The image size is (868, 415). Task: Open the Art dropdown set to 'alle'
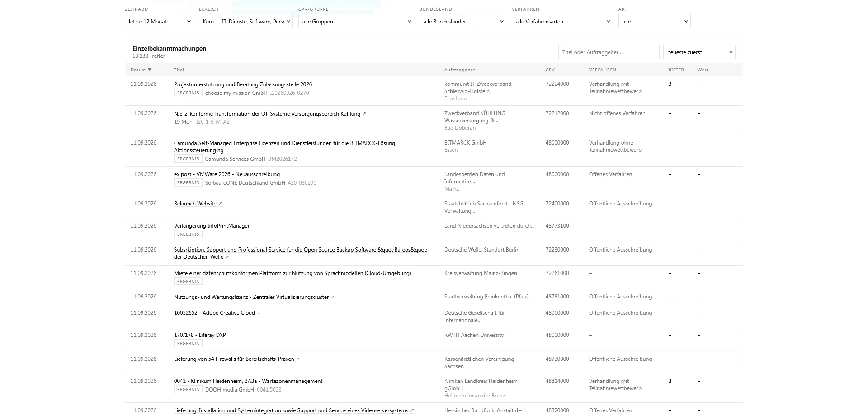click(x=654, y=21)
